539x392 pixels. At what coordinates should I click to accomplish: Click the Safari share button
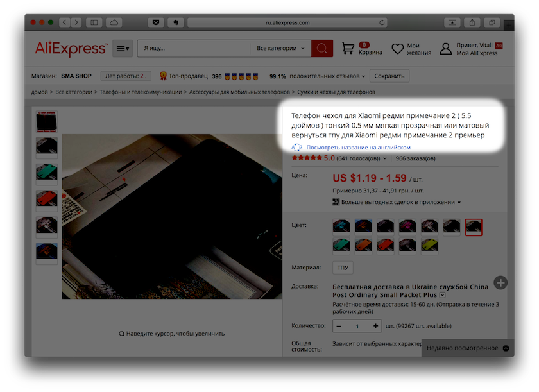[x=472, y=22]
